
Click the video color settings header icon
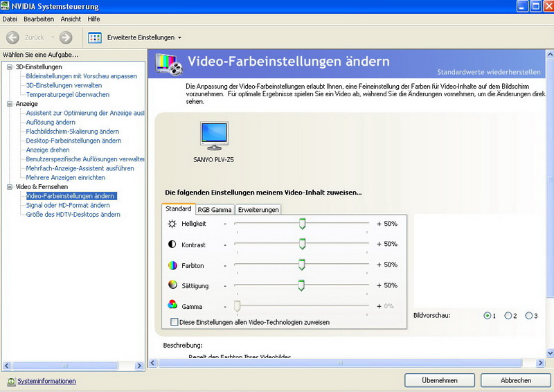click(x=170, y=64)
